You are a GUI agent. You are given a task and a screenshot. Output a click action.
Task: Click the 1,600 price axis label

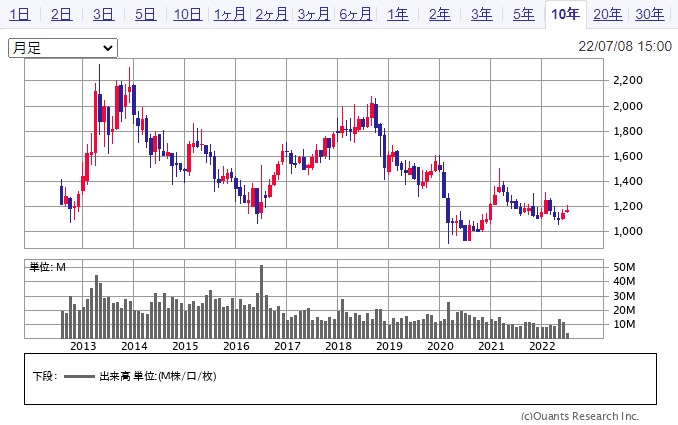(628, 157)
